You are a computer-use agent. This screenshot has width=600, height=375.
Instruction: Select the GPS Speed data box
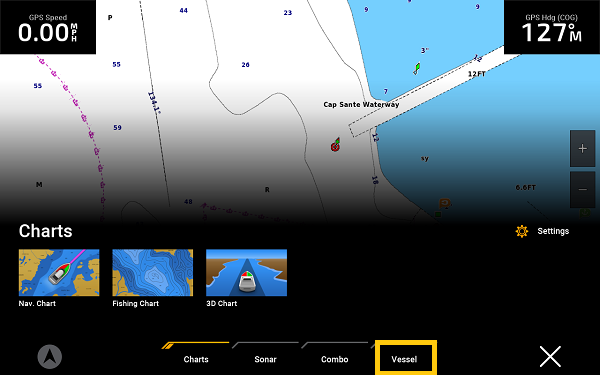(48, 27)
